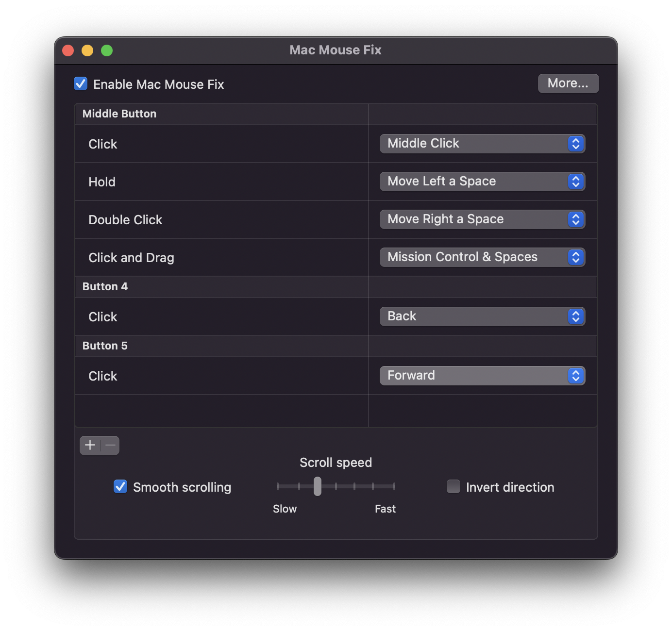The height and width of the screenshot is (631, 672).
Task: Uncheck Enable Mac Mouse Fix
Action: [80, 83]
